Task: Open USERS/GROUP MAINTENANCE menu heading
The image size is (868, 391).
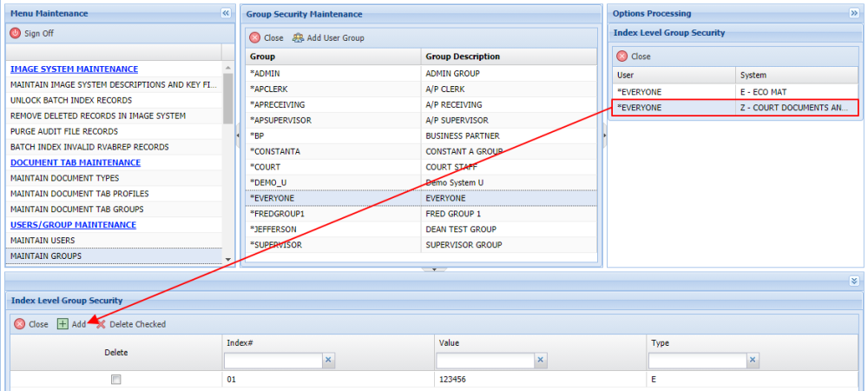Action: coord(73,224)
